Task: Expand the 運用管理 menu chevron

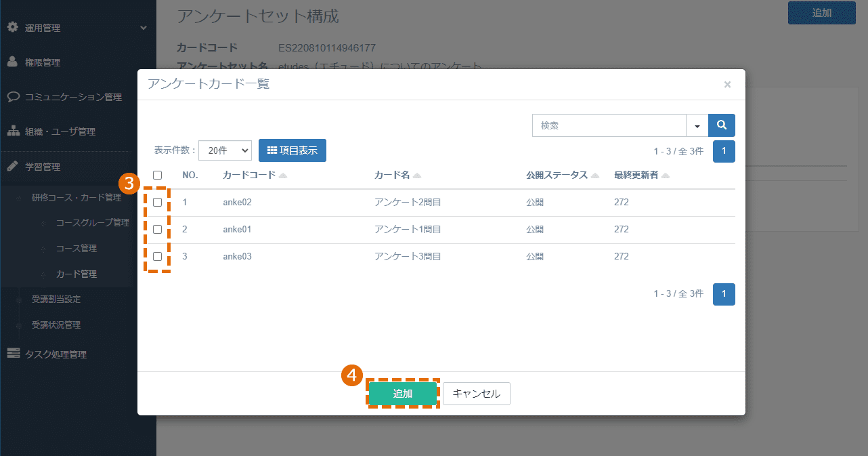Action: 143,28
